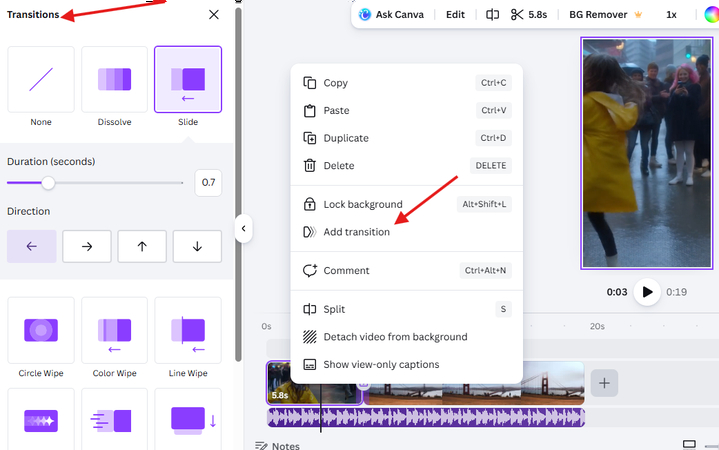
Task: Close the Transitions panel
Action: [x=214, y=15]
